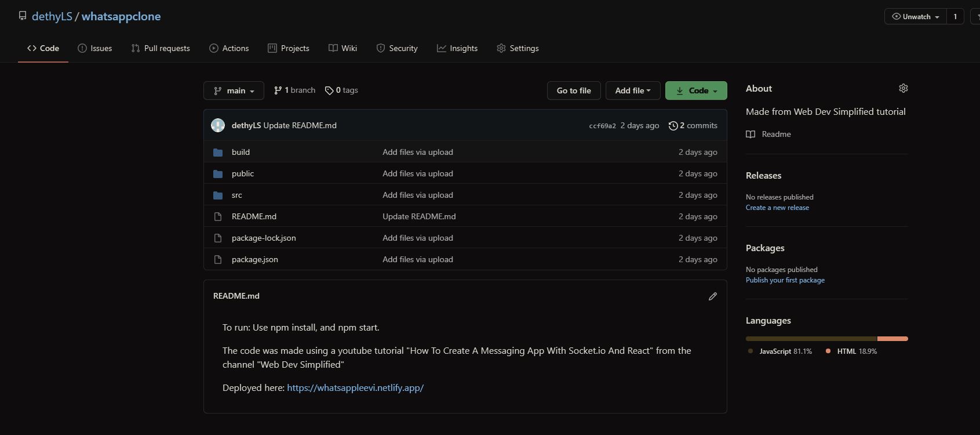Open the whatsappclone repository link
Image resolution: width=980 pixels, height=435 pixels.
(121, 16)
